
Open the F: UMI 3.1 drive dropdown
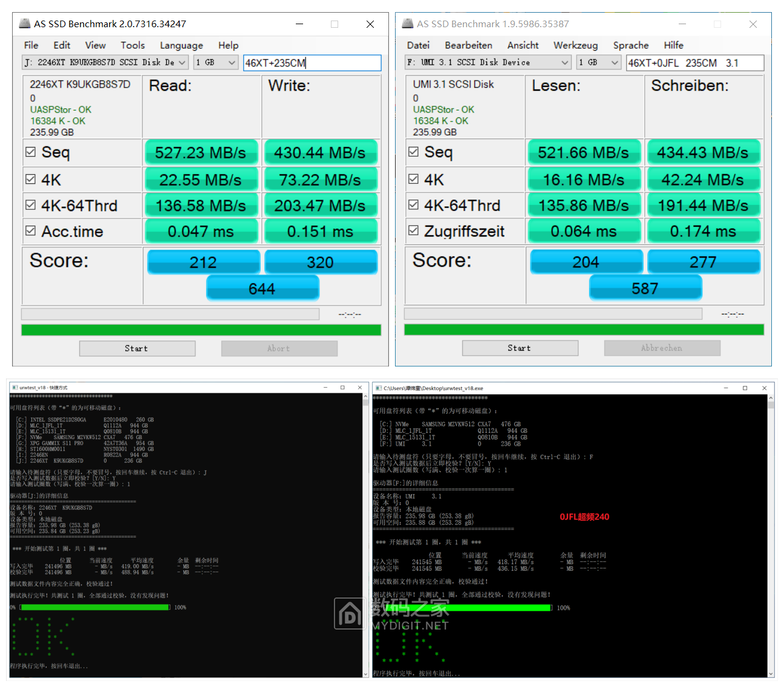(488, 62)
